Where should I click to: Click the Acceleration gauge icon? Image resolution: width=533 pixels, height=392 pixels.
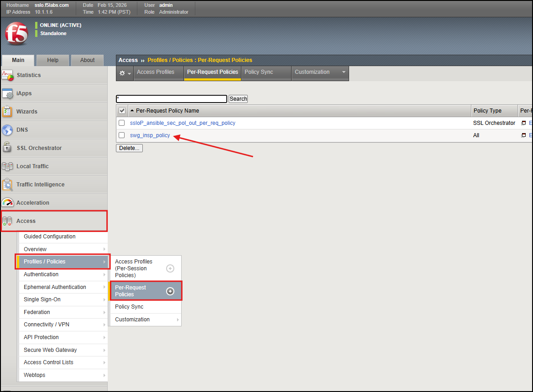point(7,203)
